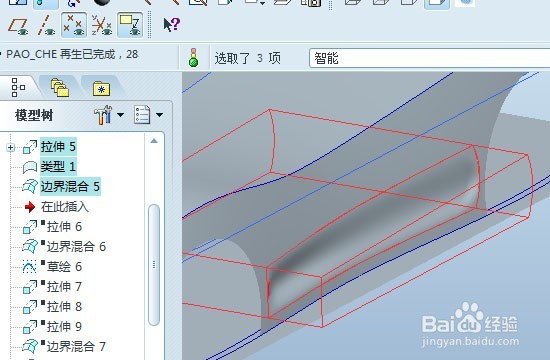550x360 pixels.
Task: Click the PAO_CHE 再生已完成 status message
Action: [x=72, y=54]
